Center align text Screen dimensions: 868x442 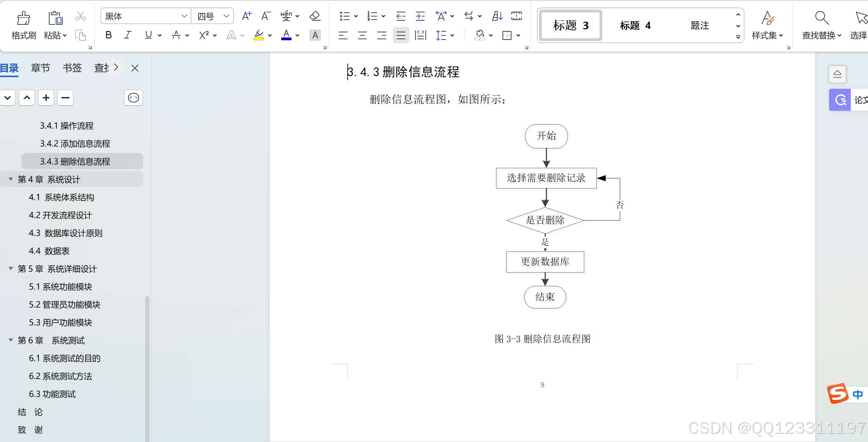click(x=362, y=35)
